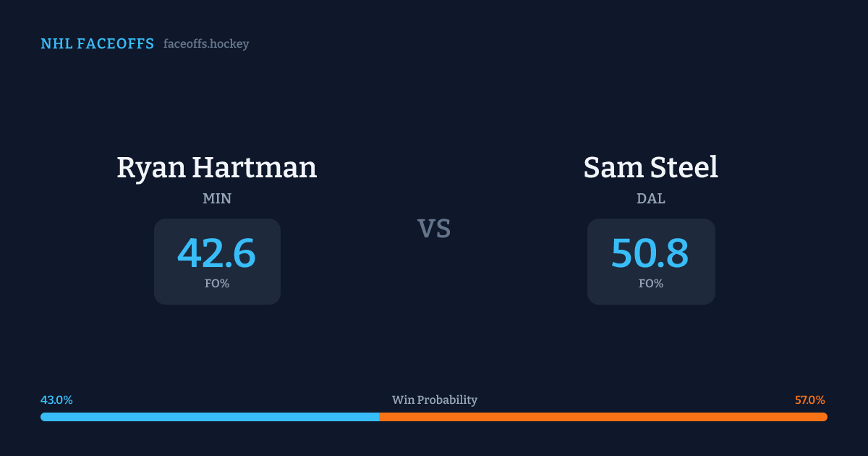Click the far right end of probability bar

pyautogui.click(x=825, y=417)
